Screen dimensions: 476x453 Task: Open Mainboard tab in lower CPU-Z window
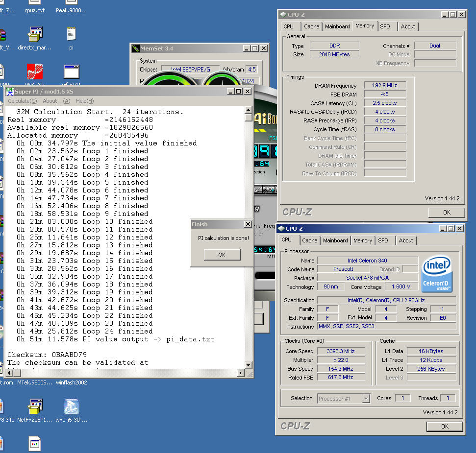pos(335,241)
